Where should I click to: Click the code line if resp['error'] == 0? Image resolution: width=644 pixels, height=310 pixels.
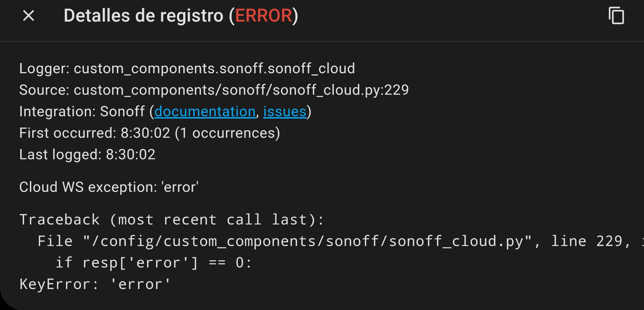(153, 262)
